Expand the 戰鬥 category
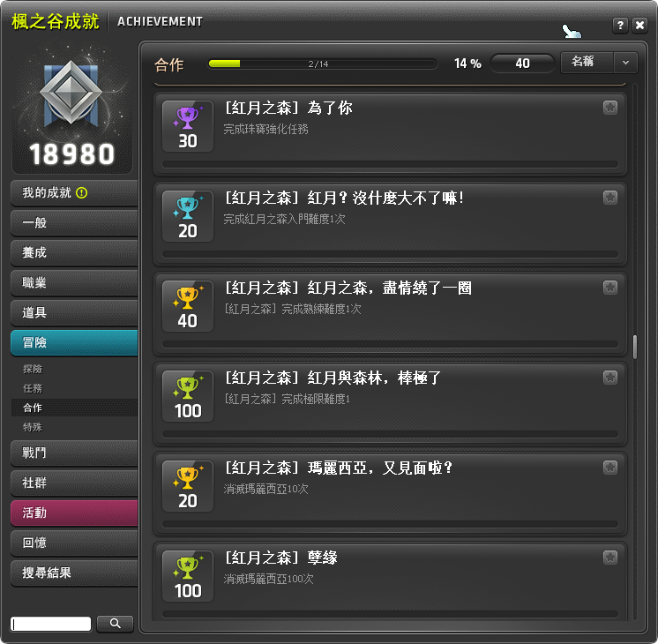The width and height of the screenshot is (658, 644). [x=74, y=453]
